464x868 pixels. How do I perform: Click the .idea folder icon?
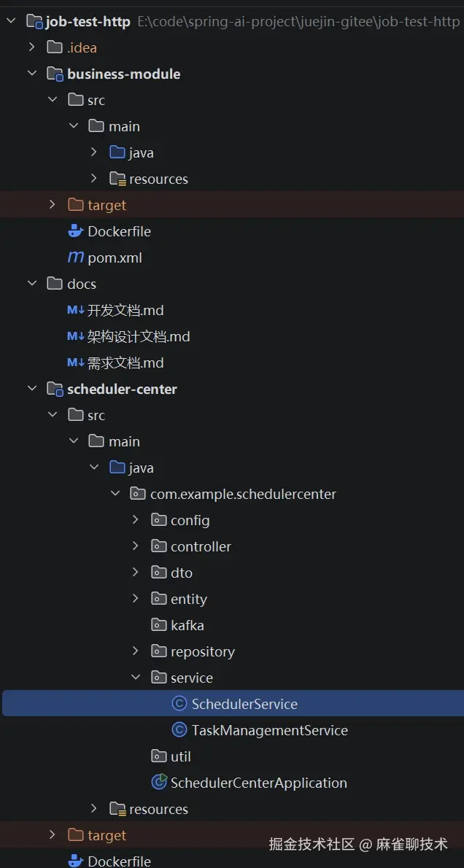(54, 47)
